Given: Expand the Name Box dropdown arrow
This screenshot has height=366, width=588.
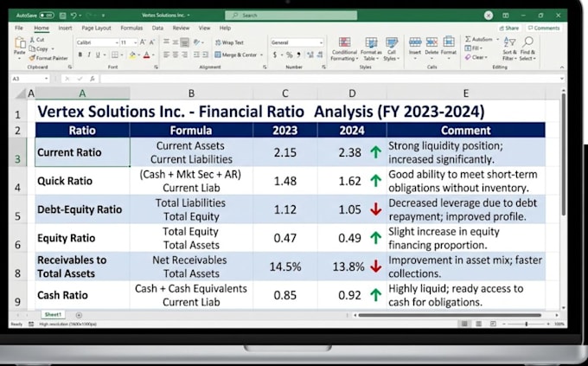Looking at the screenshot, I should (x=46, y=79).
